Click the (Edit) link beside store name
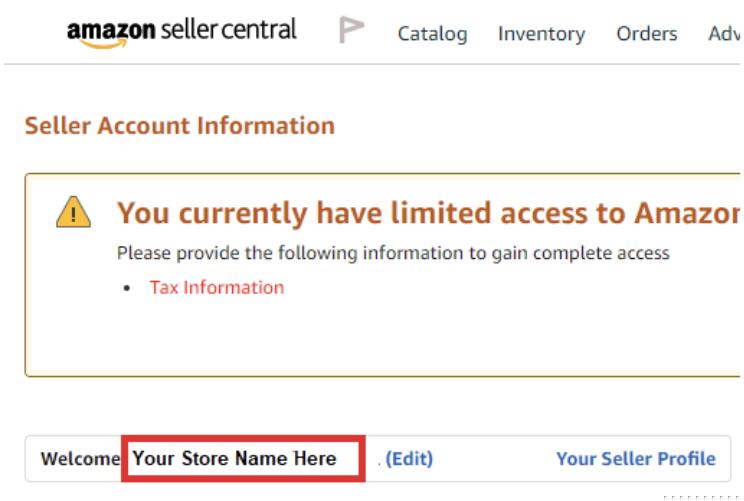 coord(409,459)
